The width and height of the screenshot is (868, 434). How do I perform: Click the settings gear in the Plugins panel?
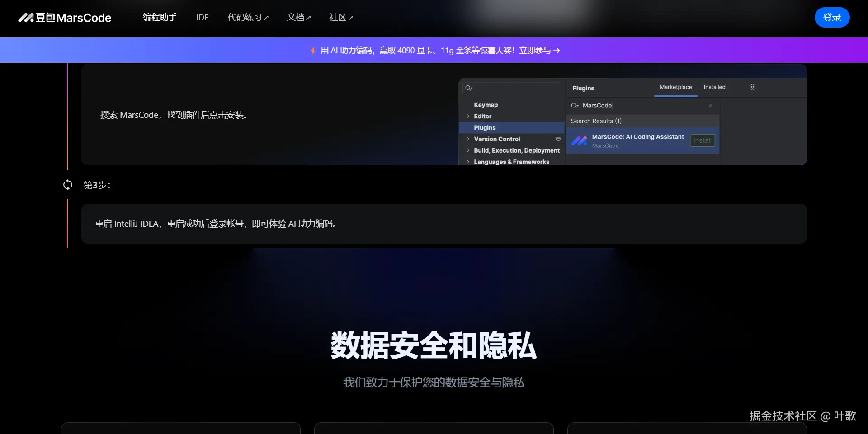coord(752,87)
